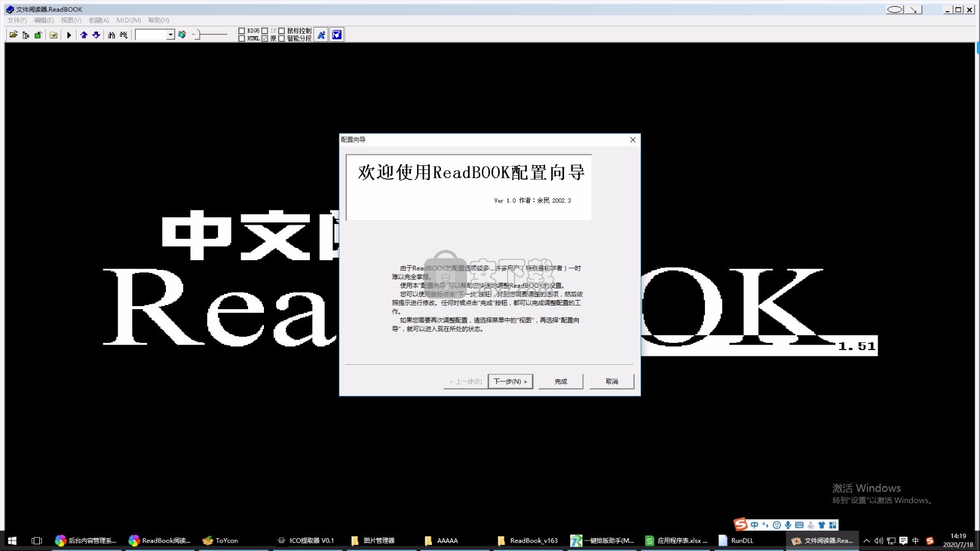The height and width of the screenshot is (551, 980).
Task: Expand the system tray hidden icons chevron
Action: point(867,541)
